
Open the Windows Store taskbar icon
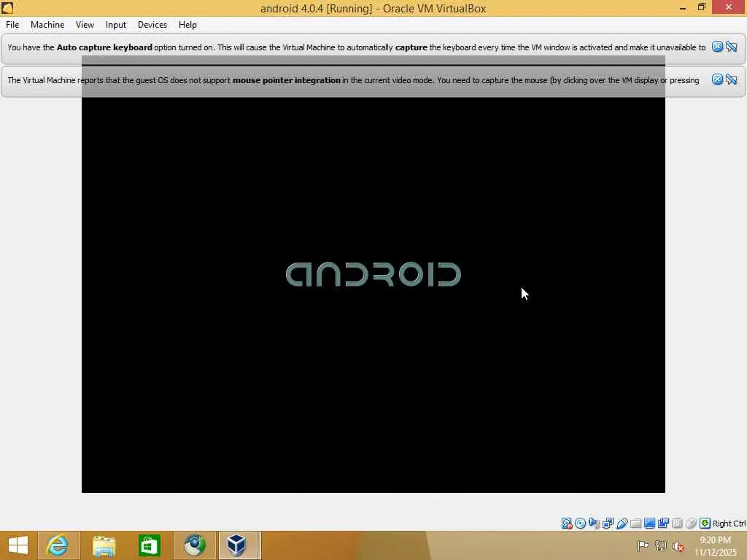(149, 545)
